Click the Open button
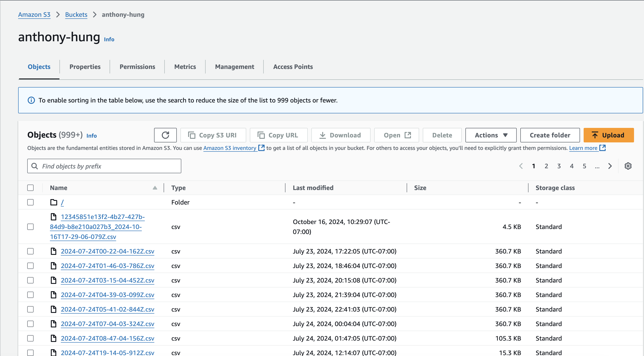The width and height of the screenshot is (644, 356). 396,135
